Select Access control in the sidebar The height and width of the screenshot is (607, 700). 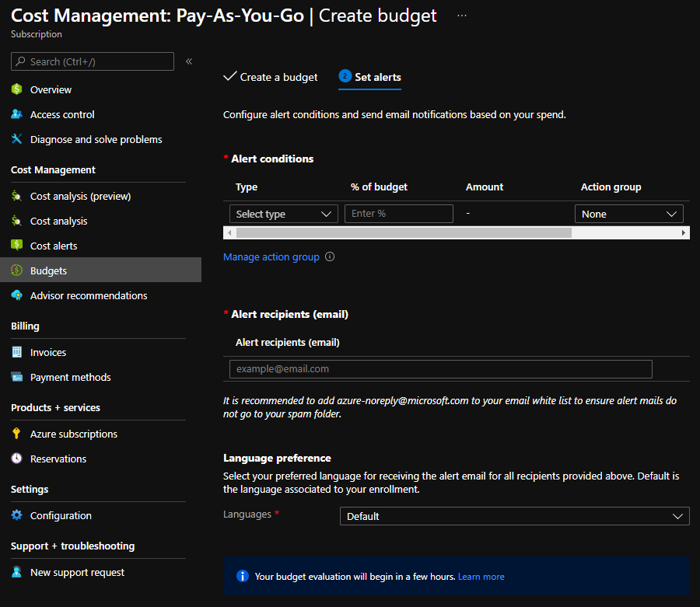tap(62, 114)
